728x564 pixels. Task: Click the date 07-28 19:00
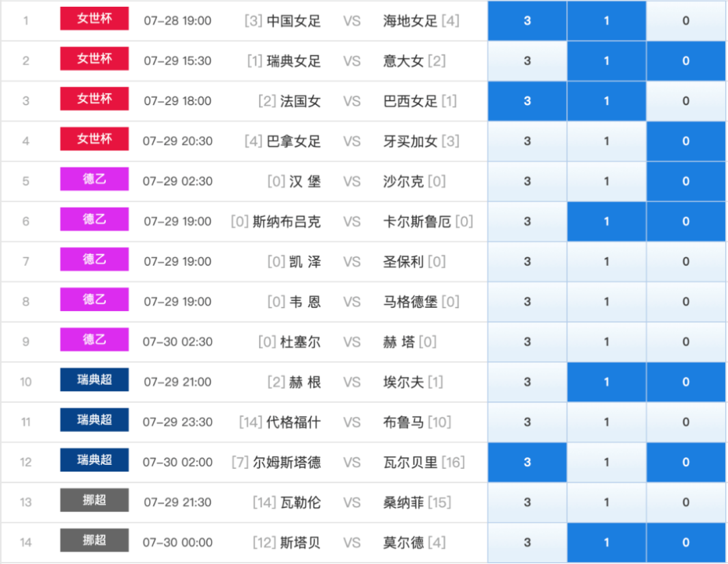coord(177,21)
